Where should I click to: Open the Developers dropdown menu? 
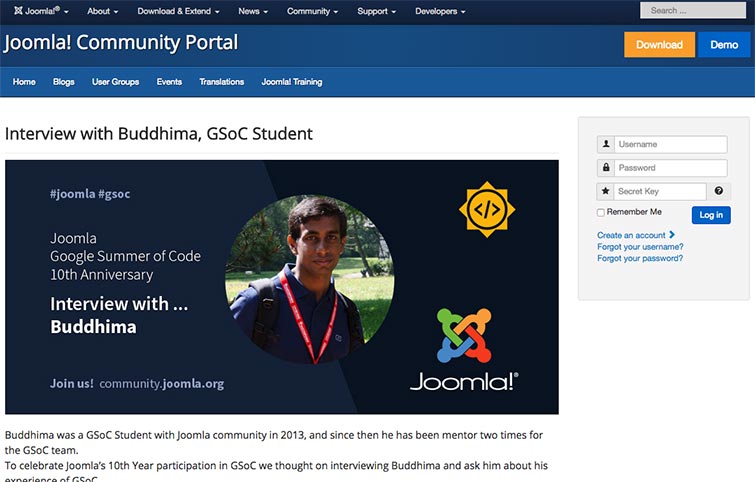(440, 11)
